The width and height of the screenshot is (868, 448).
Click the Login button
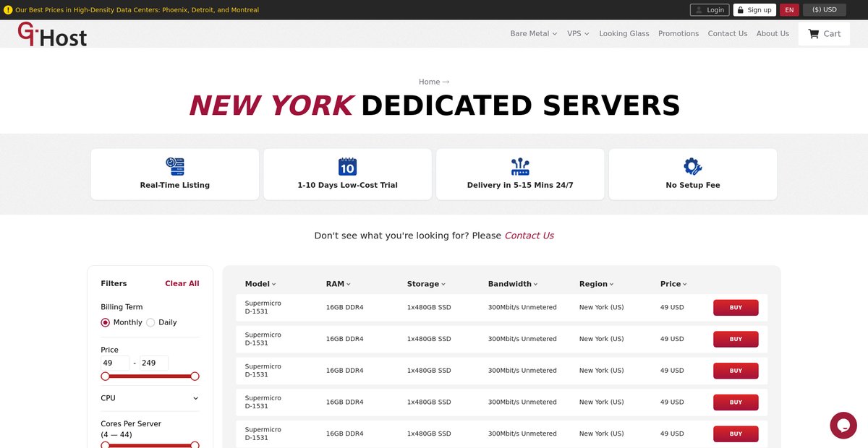click(710, 10)
